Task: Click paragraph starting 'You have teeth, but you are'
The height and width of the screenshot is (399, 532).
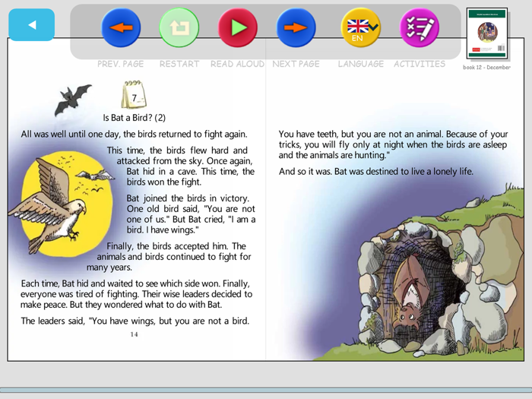Action: click(393, 144)
